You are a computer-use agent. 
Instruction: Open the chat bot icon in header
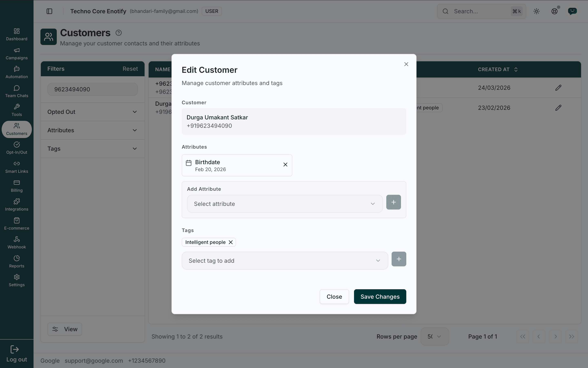[x=572, y=11]
